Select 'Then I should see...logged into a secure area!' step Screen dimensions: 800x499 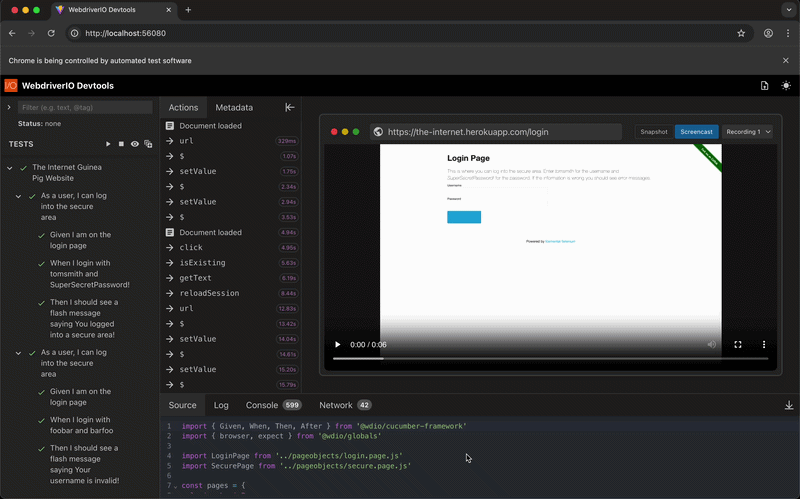(82, 318)
